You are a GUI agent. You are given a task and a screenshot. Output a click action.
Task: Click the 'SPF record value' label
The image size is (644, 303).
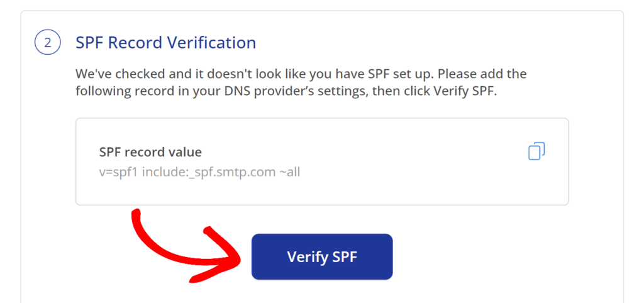point(150,152)
